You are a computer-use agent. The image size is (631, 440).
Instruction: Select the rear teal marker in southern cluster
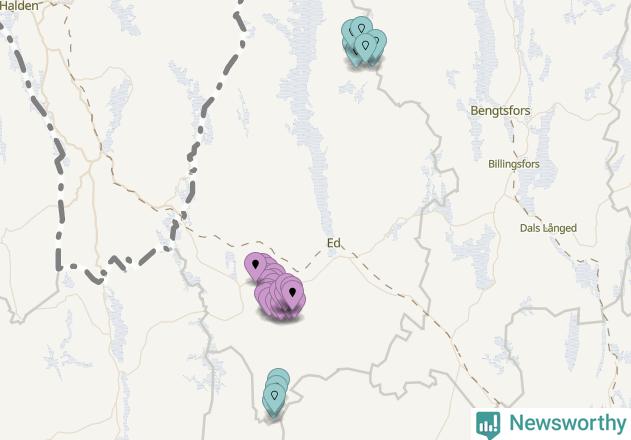point(278,374)
